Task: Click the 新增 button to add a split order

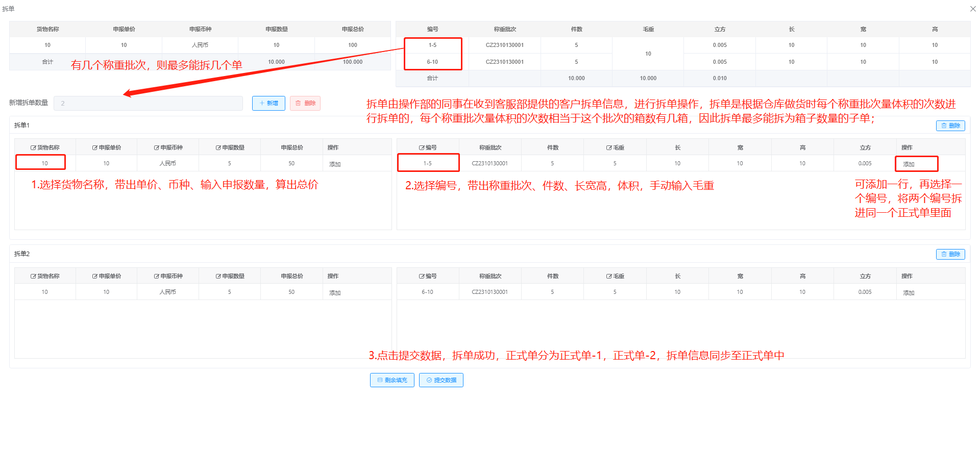Action: tap(268, 103)
